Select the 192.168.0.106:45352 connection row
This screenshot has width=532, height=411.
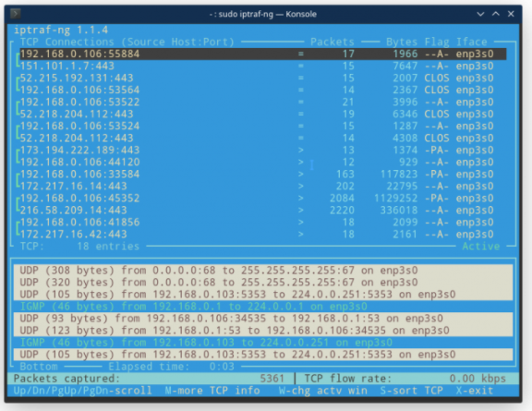(x=263, y=199)
